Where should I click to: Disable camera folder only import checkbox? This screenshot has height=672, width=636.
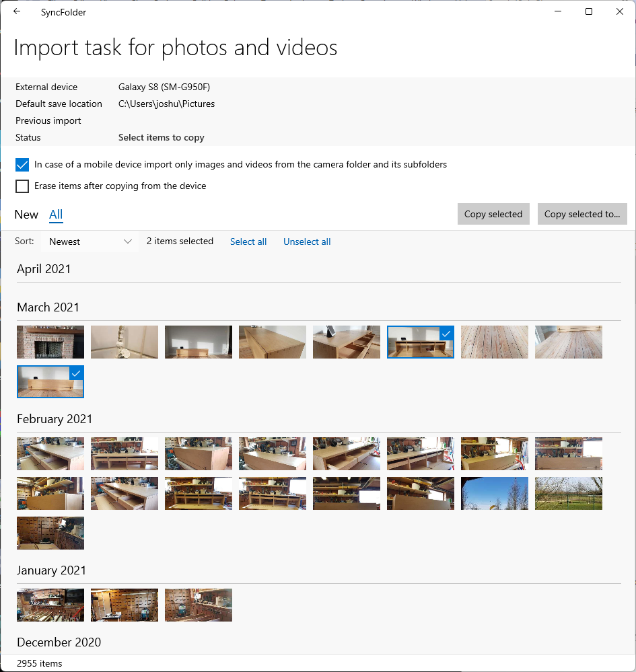coord(22,165)
